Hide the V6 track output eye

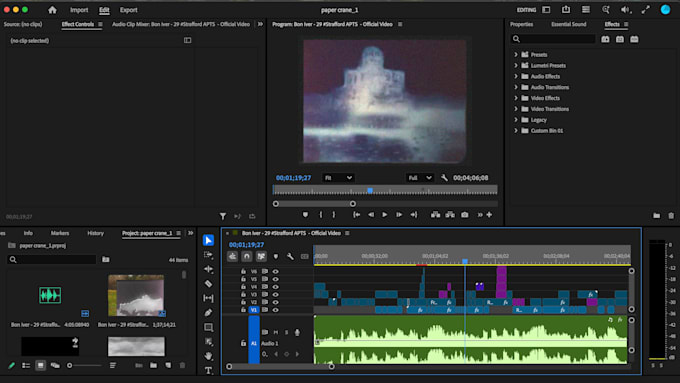275,272
